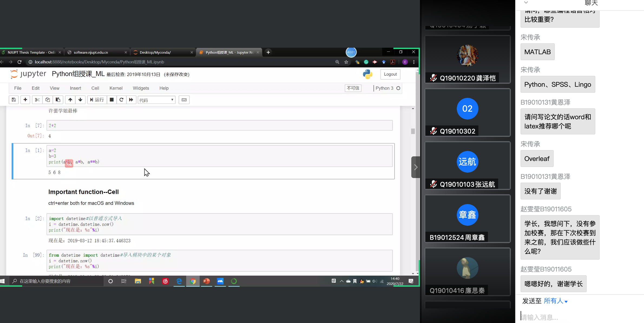Click the 运行 run cell button

click(x=97, y=100)
